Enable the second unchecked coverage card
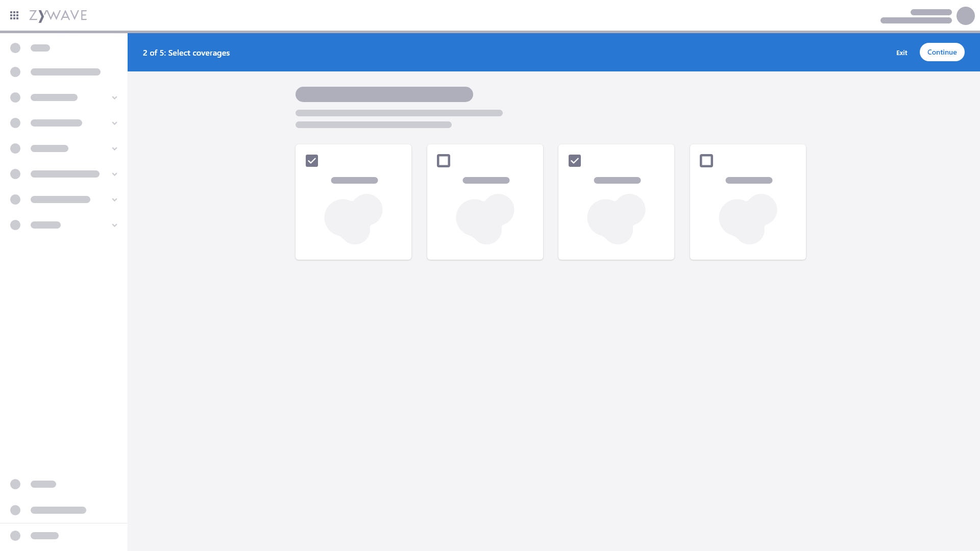 pos(706,161)
